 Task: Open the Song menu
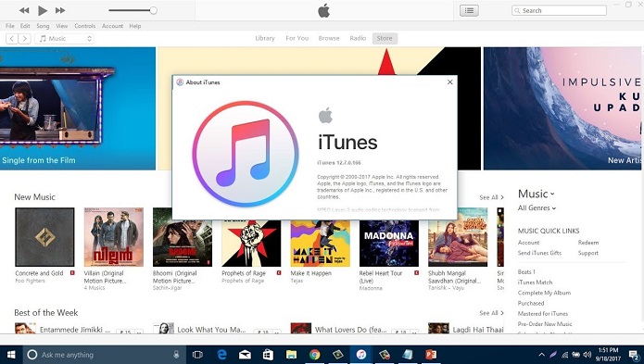(43, 26)
